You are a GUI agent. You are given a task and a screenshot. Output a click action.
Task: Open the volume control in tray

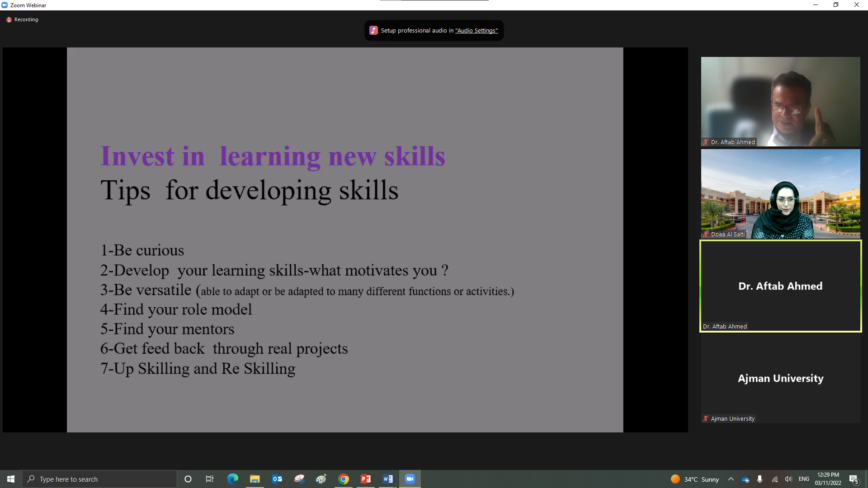[x=788, y=479]
